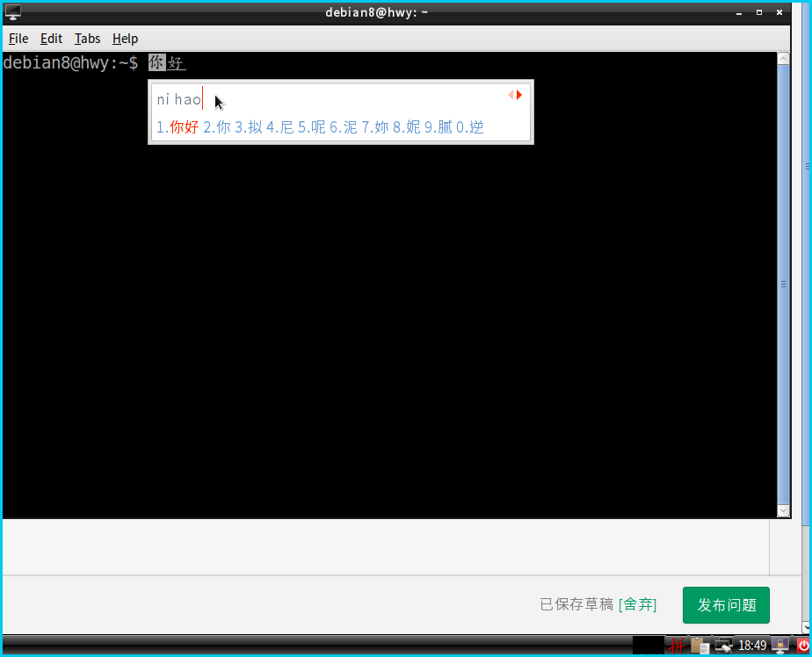Click the 发布问题 green button
This screenshot has width=812, height=657.
[726, 604]
